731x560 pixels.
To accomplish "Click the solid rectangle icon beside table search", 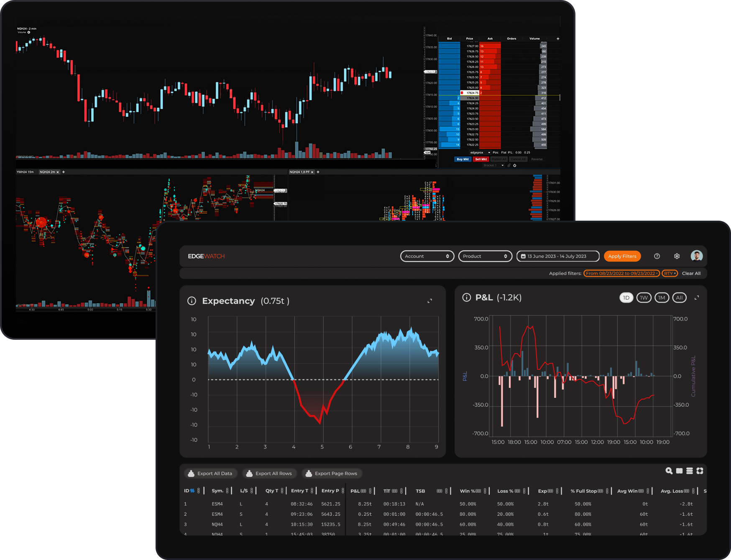I will (x=679, y=471).
